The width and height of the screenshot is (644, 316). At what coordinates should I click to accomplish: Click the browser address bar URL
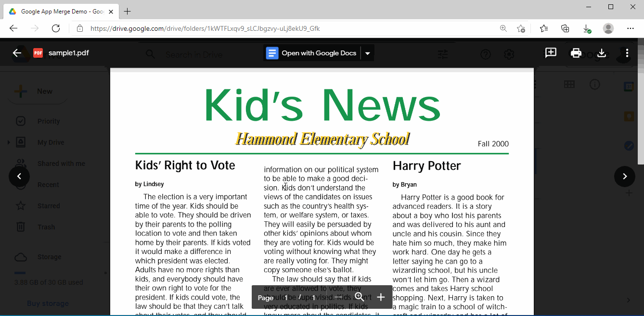point(205,28)
